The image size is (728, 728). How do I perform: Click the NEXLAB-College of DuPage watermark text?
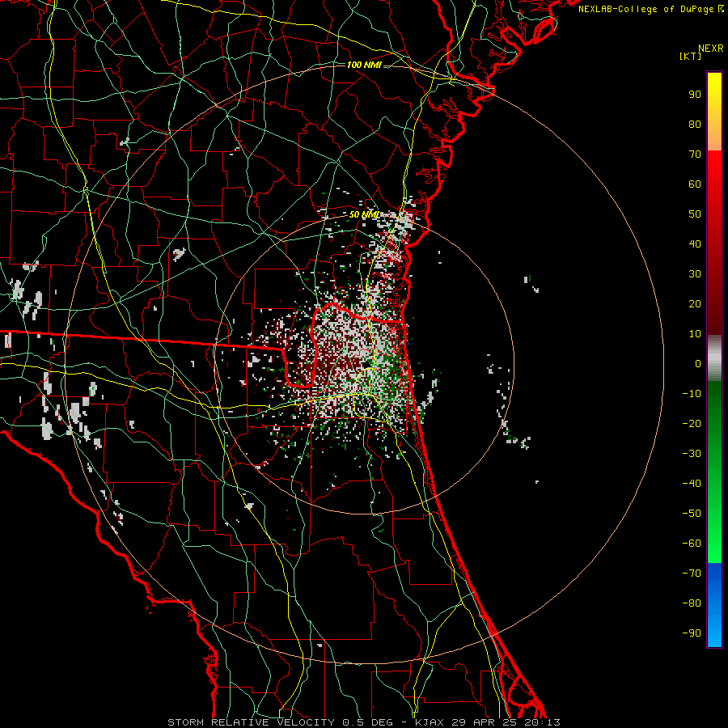[x=650, y=9]
